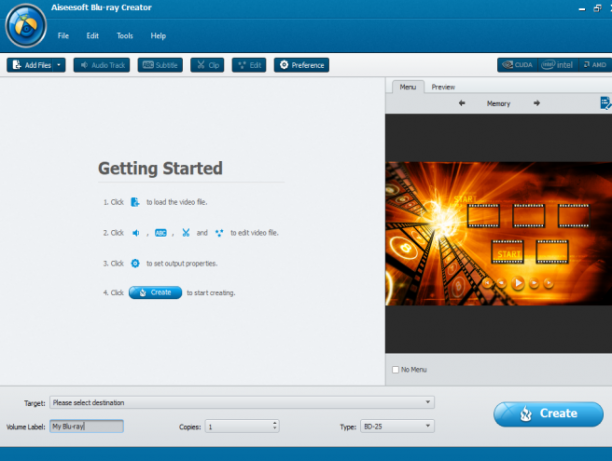Click the Audio Track toolbar button
The width and height of the screenshot is (612, 461).
coord(102,65)
